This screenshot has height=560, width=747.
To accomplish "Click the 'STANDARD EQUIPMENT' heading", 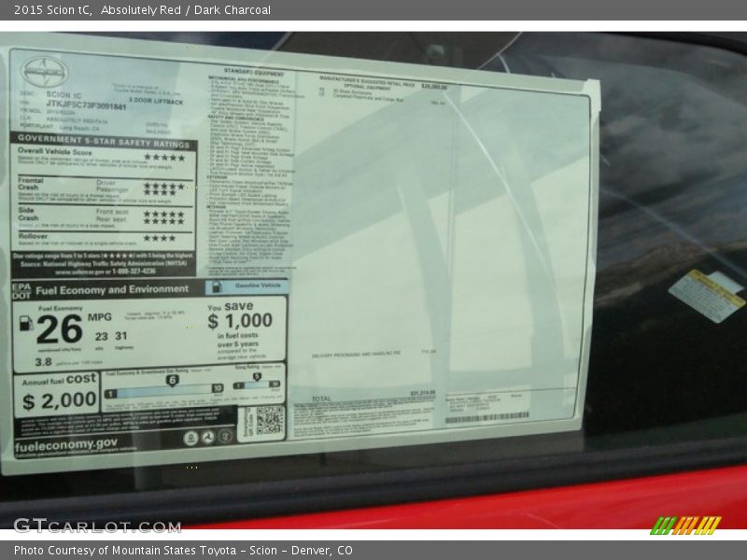I will [253, 73].
